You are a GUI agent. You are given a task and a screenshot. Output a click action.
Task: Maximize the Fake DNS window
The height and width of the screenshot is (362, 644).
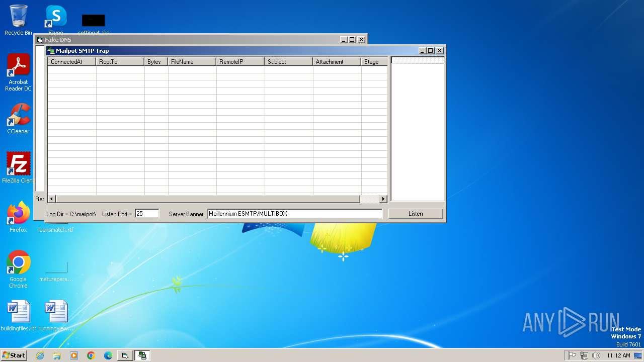pyautogui.click(x=352, y=40)
